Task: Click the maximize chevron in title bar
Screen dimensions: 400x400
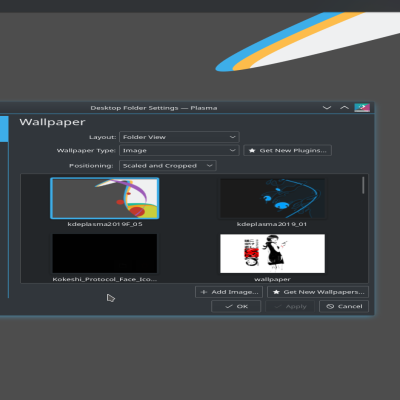Action: click(x=344, y=108)
